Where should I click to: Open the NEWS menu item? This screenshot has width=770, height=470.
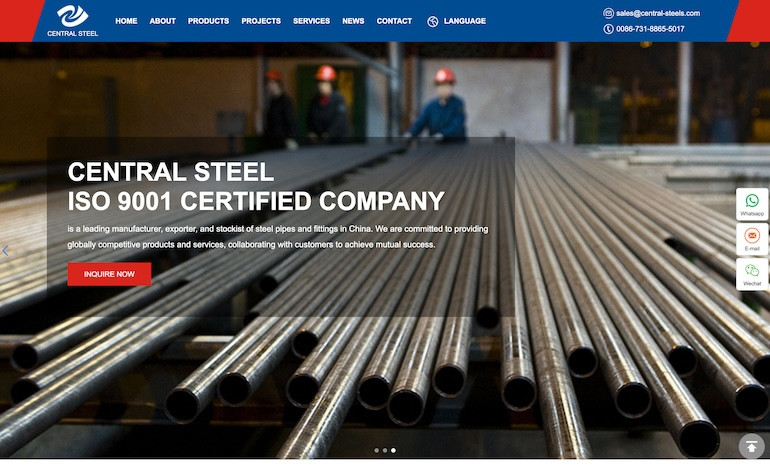pyautogui.click(x=353, y=21)
